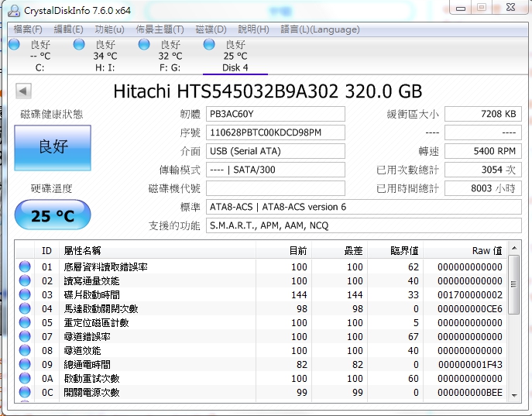
Task: Sort by the 最差 column header
Action: 340,251
